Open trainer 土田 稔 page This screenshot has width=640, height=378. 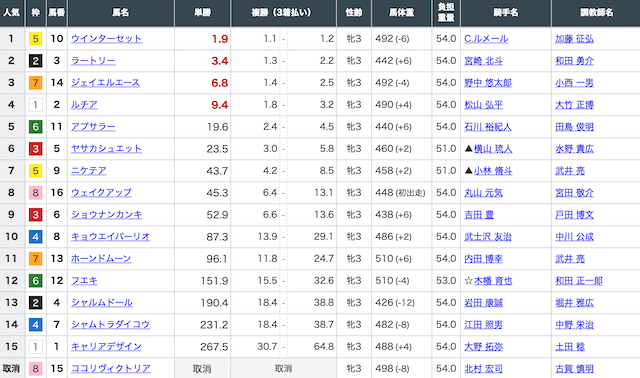[x=570, y=347]
